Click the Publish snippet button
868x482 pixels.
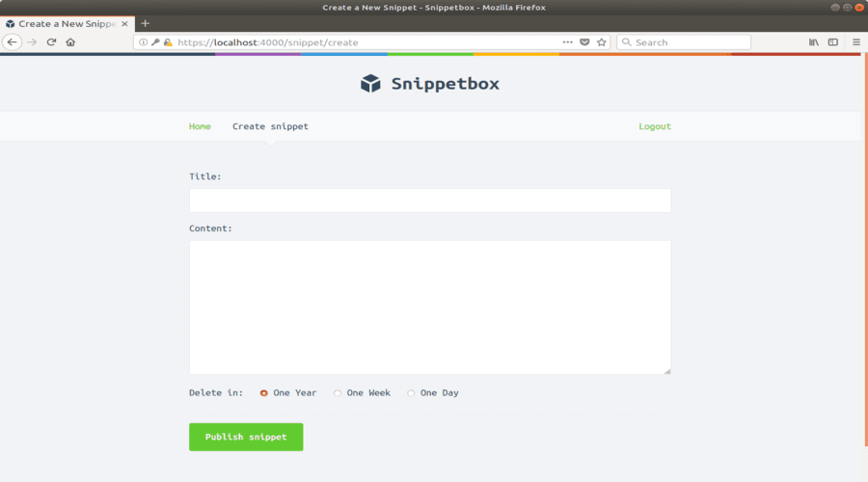[246, 438]
